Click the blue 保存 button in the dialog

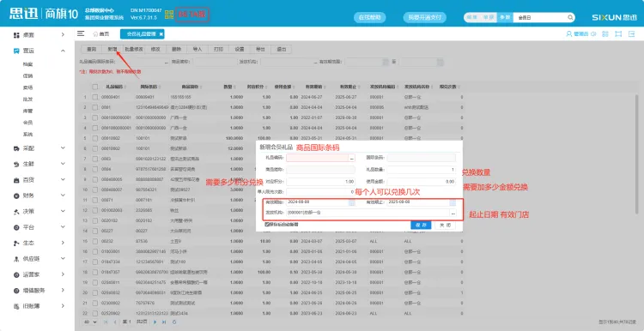tap(421, 226)
